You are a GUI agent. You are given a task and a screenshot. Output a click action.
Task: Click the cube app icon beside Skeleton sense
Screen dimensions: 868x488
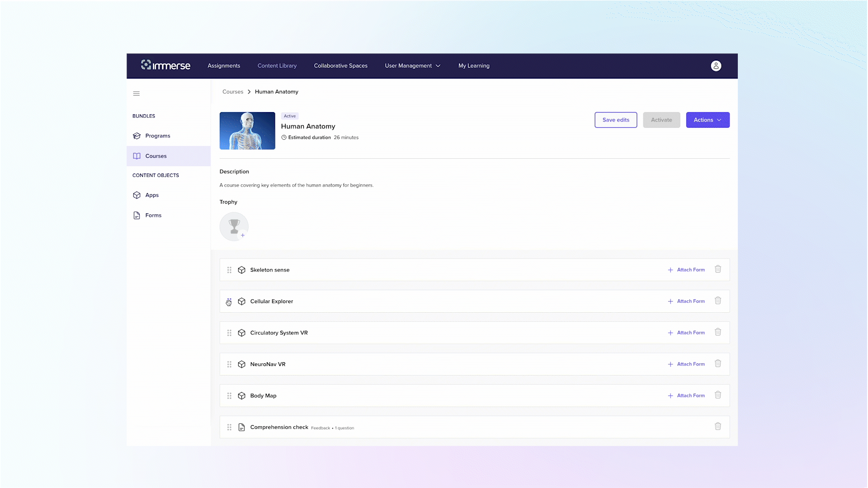point(242,270)
